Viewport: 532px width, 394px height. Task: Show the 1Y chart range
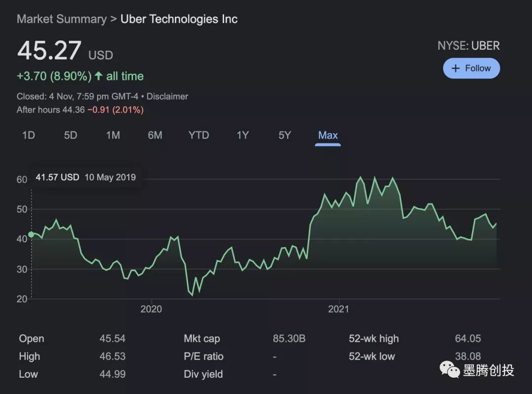click(x=242, y=135)
